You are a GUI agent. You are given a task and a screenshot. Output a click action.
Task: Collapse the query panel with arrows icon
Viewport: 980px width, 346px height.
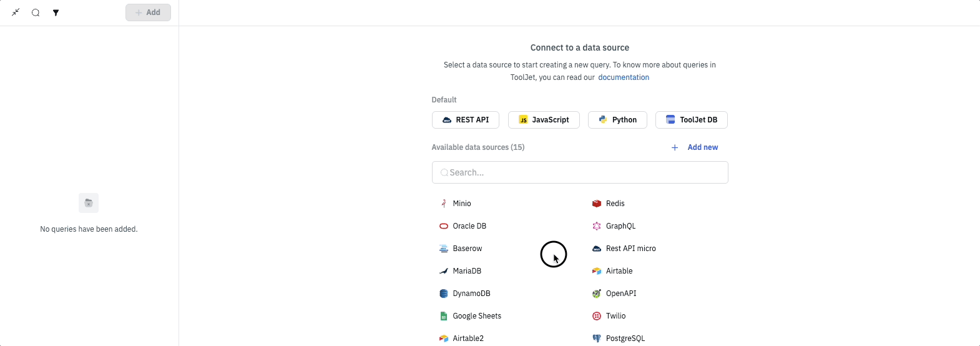16,12
